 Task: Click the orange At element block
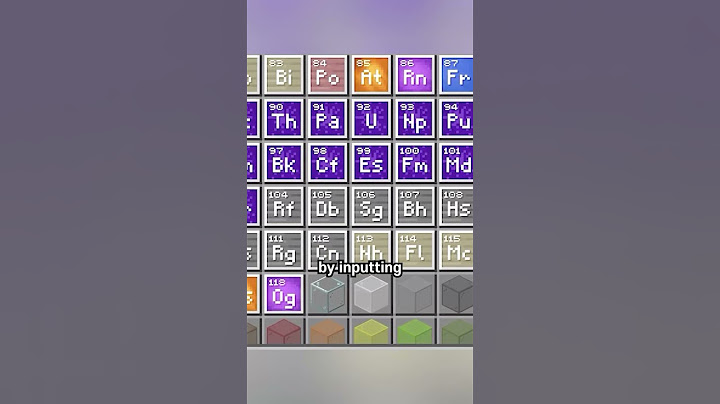(371, 75)
